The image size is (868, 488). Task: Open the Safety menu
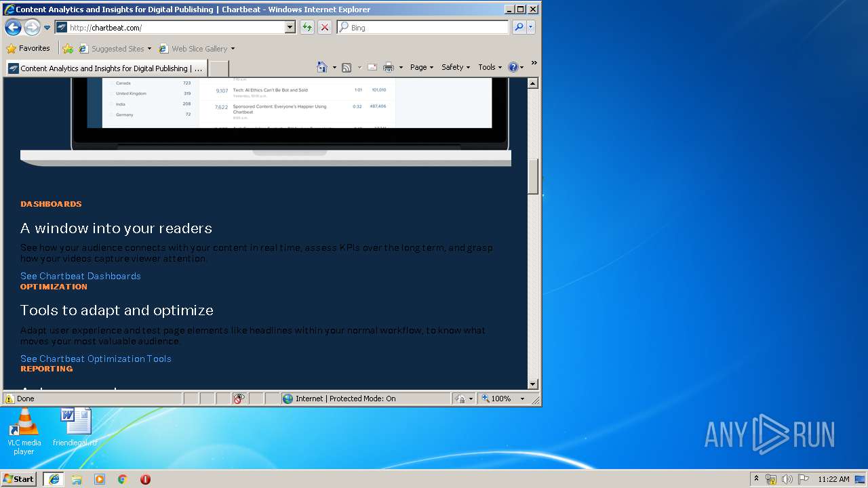coord(456,67)
